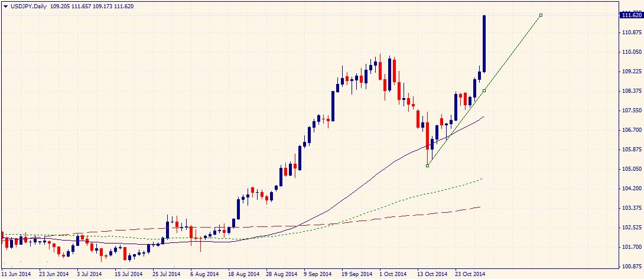This screenshot has height=279, width=644.
Task: Click the 9 Sep 2014 date label
Action: coord(318,274)
